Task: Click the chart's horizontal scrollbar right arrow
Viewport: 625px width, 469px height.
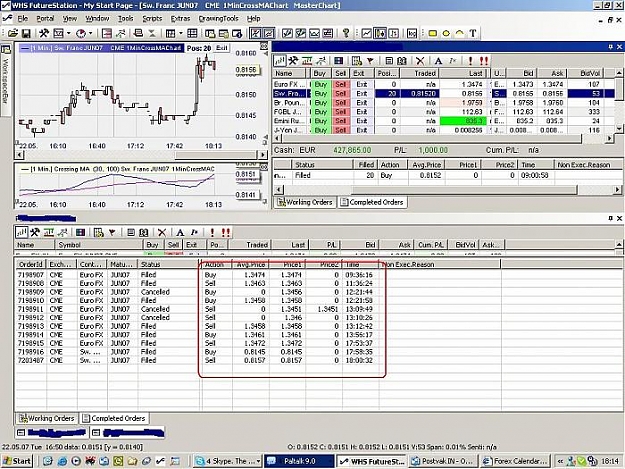Action: coord(262,155)
